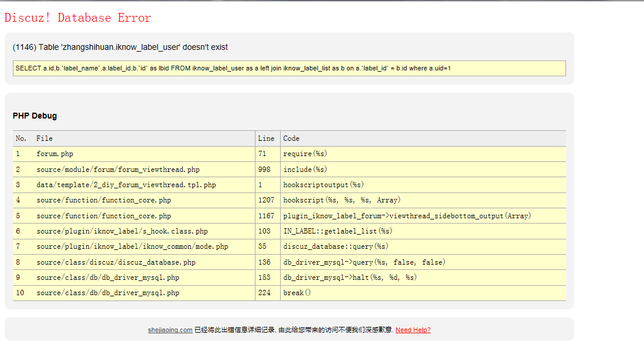Select function_core.php path in row 5
644x355 pixels.
click(104, 215)
